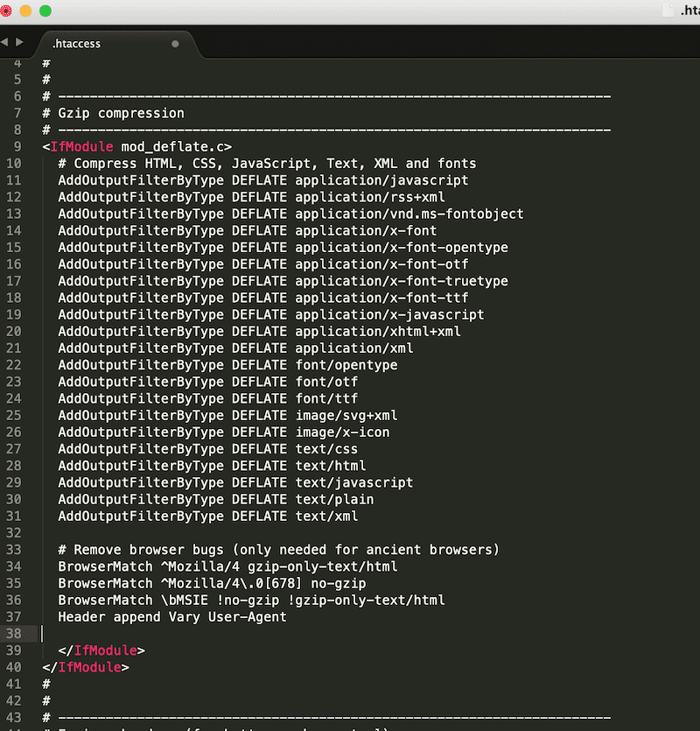Click the 'application/rss+xml' line
The image size is (700, 731).
[252, 197]
